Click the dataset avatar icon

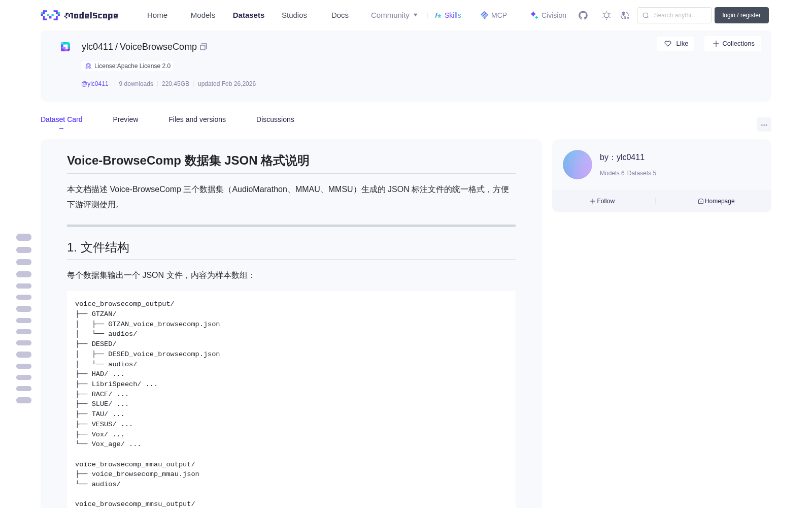pyautogui.click(x=65, y=47)
